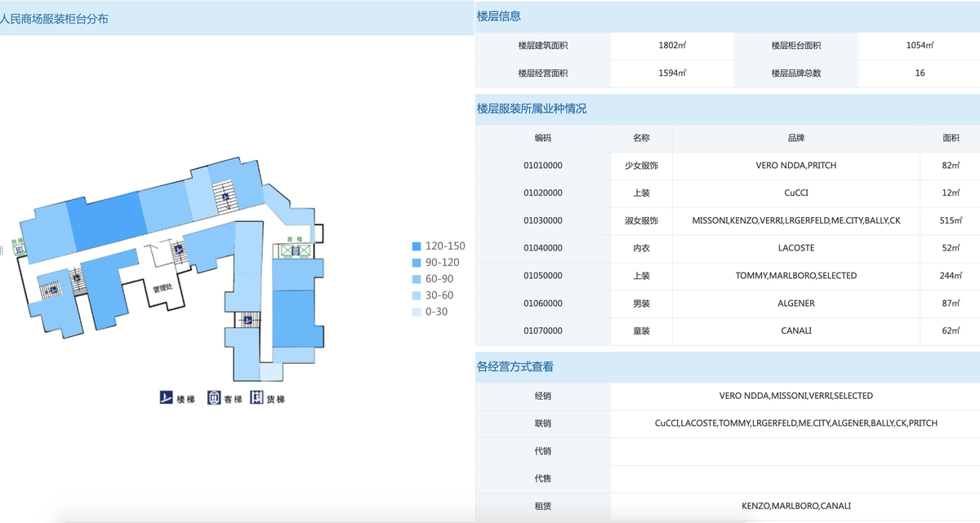Click the 30-60 legend color swatch
980x523 pixels.
click(x=416, y=295)
